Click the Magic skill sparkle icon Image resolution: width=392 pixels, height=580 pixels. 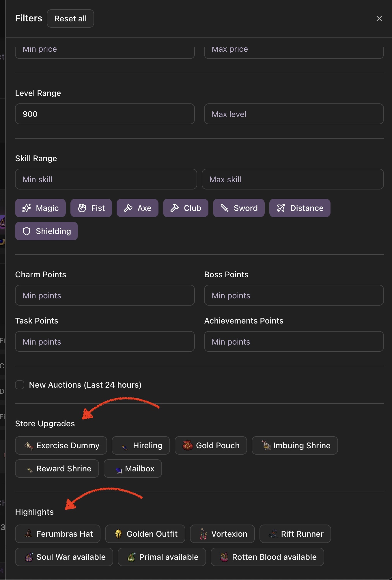coord(27,208)
